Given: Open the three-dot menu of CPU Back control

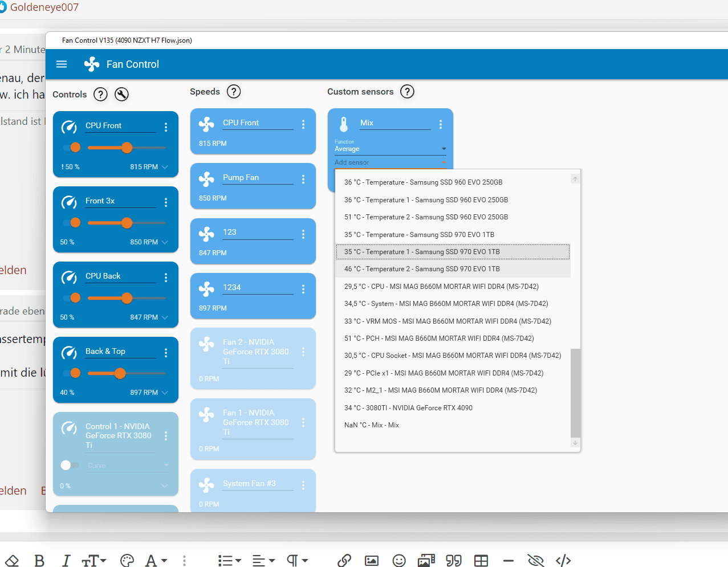Looking at the screenshot, I should tap(166, 278).
